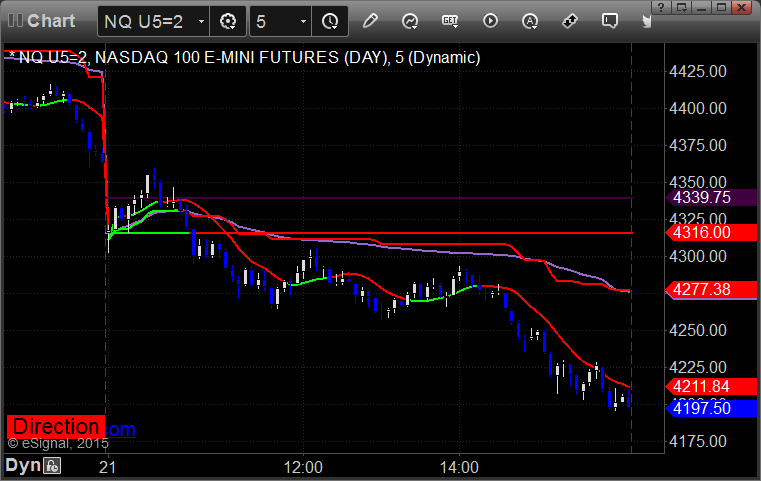Click the 4225.00 price axis label
Viewport: 761px width, 481px height.
[697, 367]
